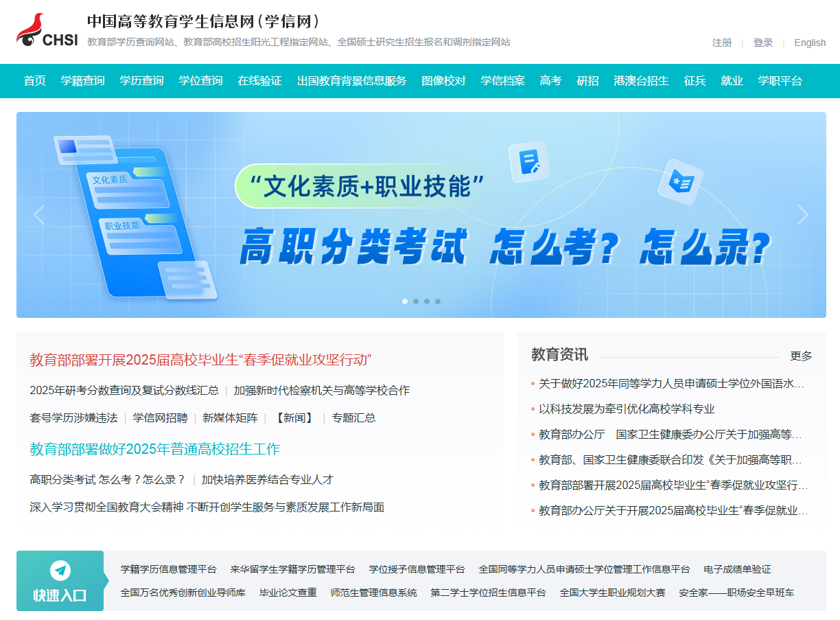Advance to next banner slide arrow
Viewport: 840px width, 620px height.
(802, 215)
